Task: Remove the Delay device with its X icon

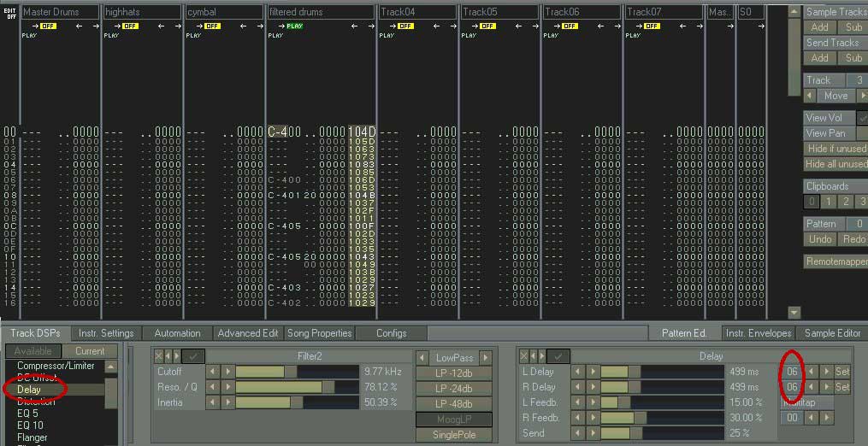Action: (x=523, y=356)
